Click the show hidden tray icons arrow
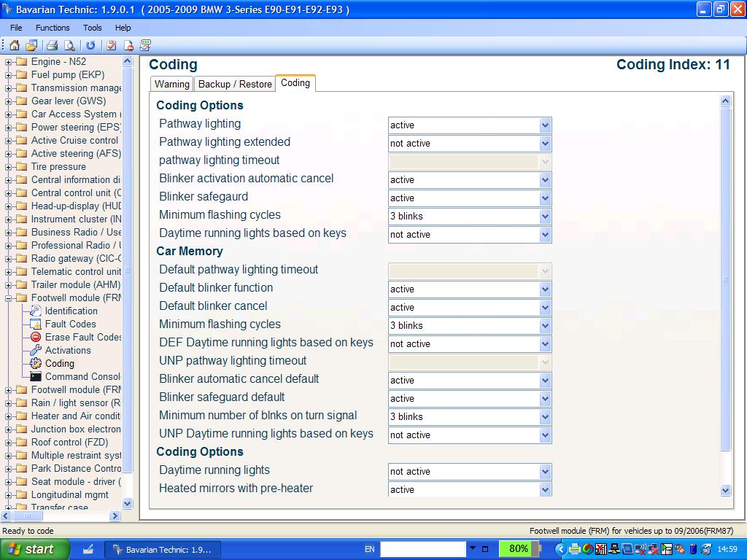The height and width of the screenshot is (560, 747). [560, 549]
